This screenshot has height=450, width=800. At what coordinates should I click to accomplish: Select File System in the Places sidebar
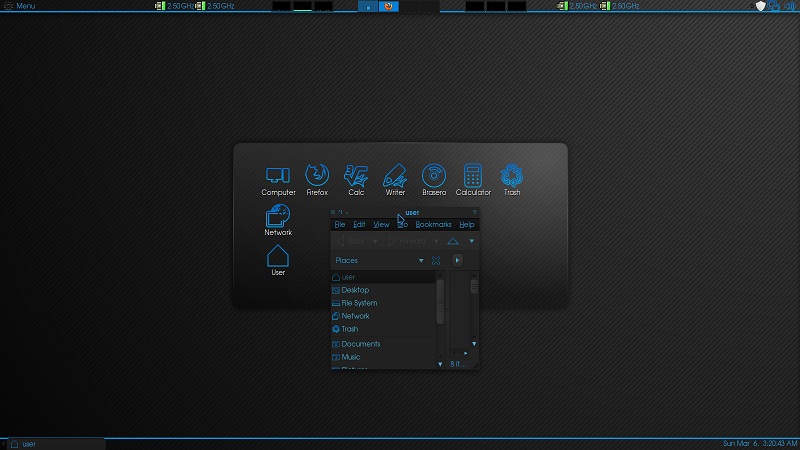pyautogui.click(x=383, y=303)
